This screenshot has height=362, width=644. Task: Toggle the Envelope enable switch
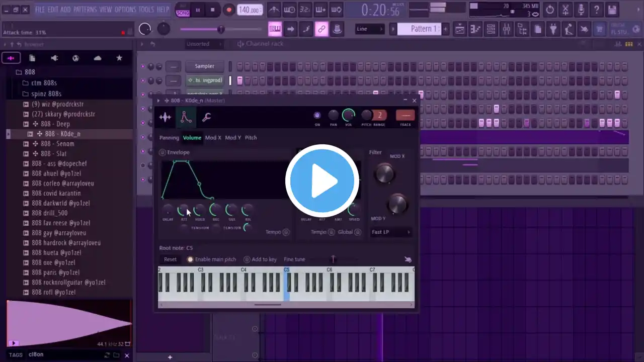(x=163, y=152)
